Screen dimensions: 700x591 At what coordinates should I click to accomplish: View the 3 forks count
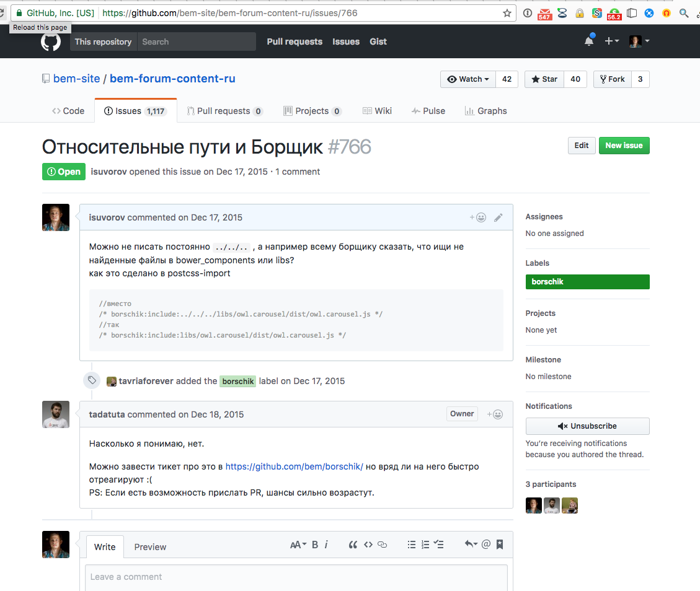tap(640, 79)
